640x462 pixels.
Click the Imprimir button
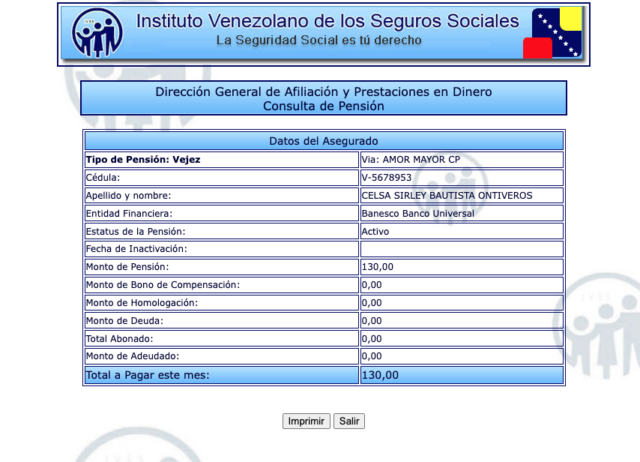click(x=306, y=421)
